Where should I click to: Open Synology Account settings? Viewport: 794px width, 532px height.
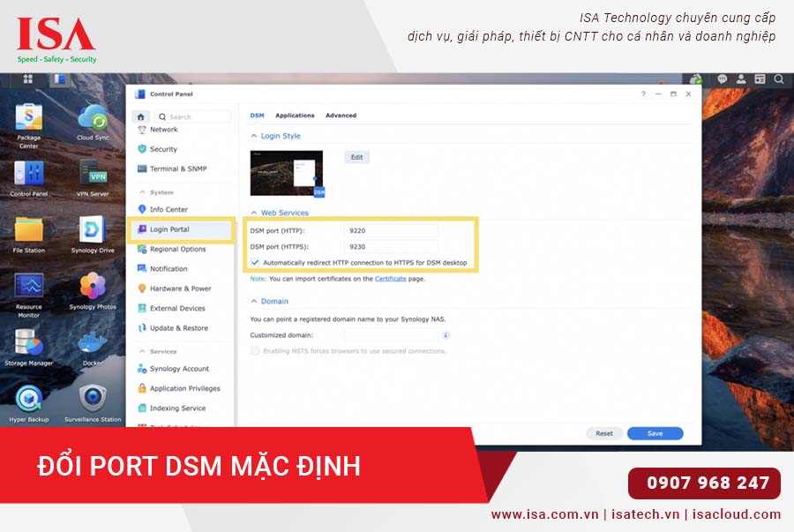coord(181,369)
